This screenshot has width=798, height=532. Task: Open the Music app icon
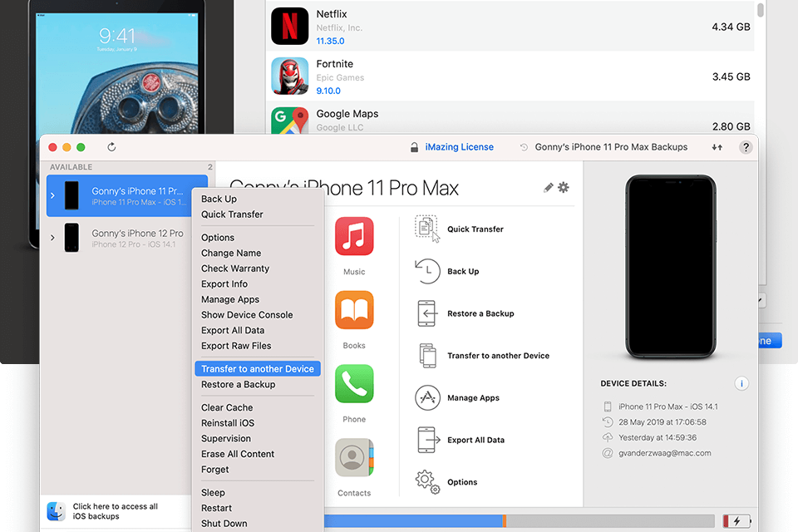pyautogui.click(x=354, y=236)
